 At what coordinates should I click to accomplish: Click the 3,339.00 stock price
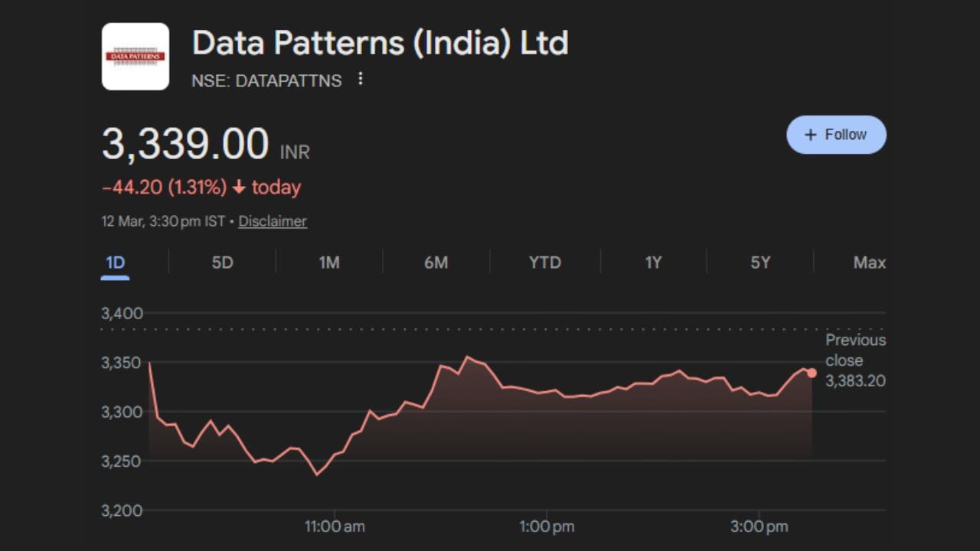coord(185,144)
